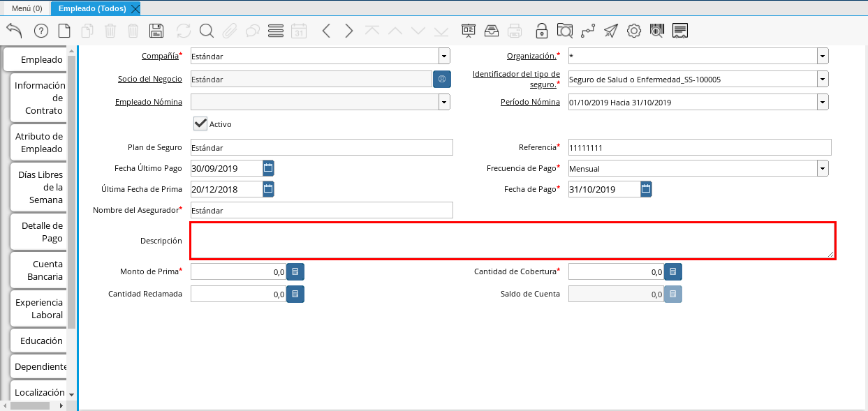This screenshot has width=868, height=411.
Task: Open the Frecuencia de Pago dropdown
Action: click(x=823, y=168)
